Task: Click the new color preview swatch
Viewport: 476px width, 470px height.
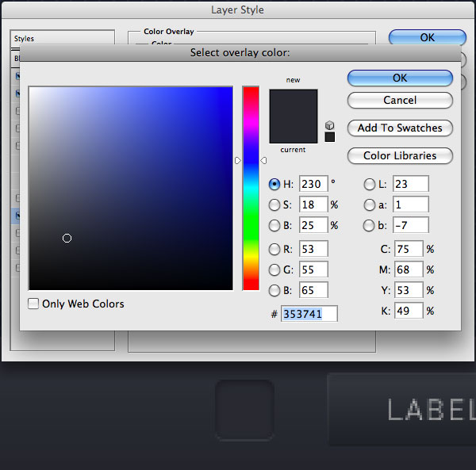Action: click(x=294, y=102)
